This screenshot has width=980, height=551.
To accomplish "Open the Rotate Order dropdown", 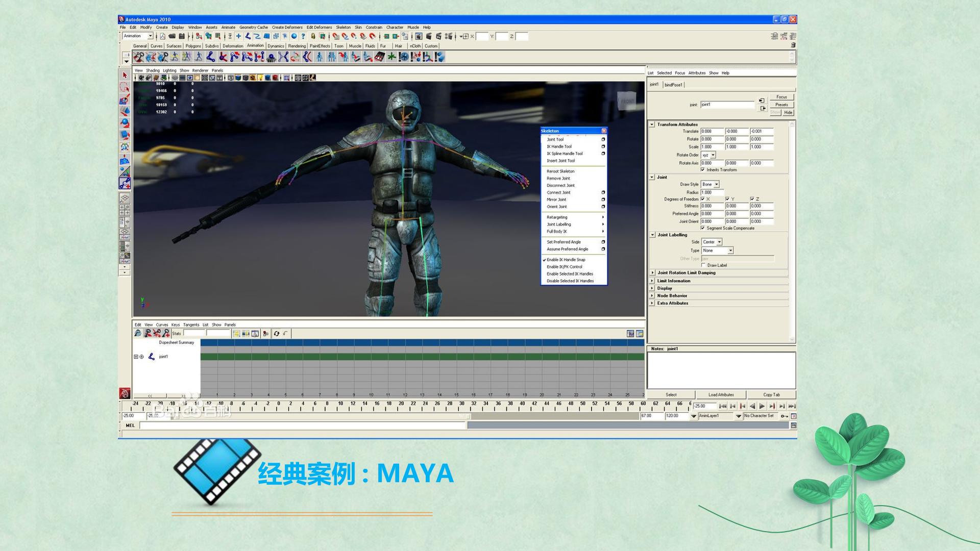I will (708, 155).
